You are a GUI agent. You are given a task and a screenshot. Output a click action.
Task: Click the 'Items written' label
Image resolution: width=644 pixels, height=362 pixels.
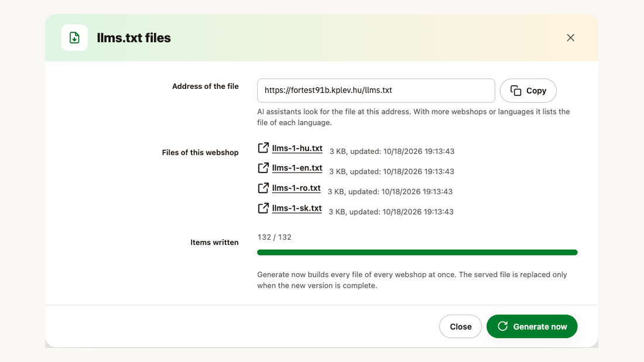tap(214, 242)
